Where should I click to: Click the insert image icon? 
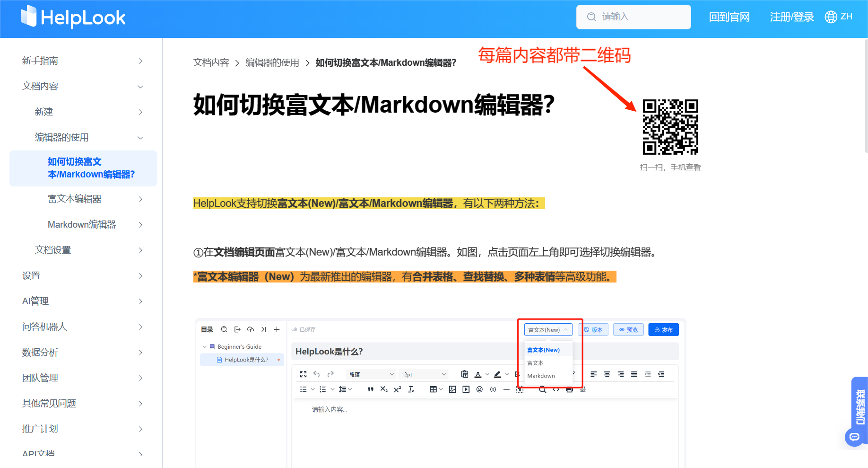click(452, 389)
